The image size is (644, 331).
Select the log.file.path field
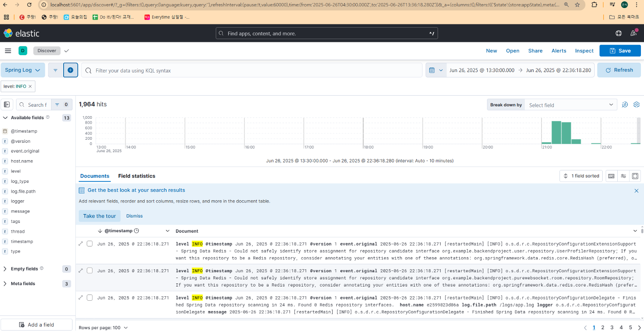(x=23, y=191)
